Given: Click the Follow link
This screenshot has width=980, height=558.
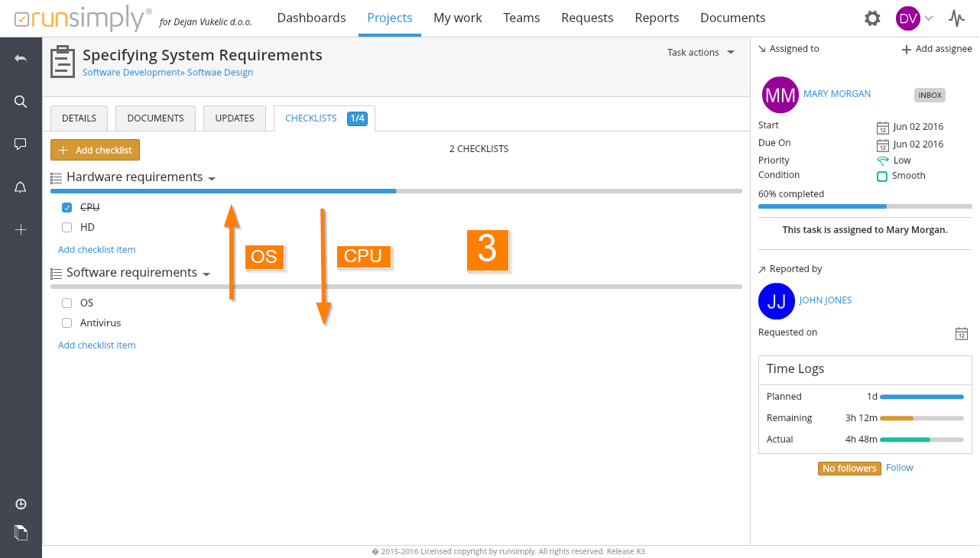Looking at the screenshot, I should click(x=899, y=468).
